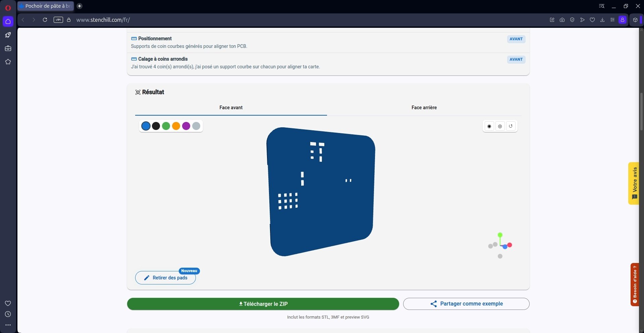Select the solid filled view mode button
644x333 pixels.
[489, 126]
